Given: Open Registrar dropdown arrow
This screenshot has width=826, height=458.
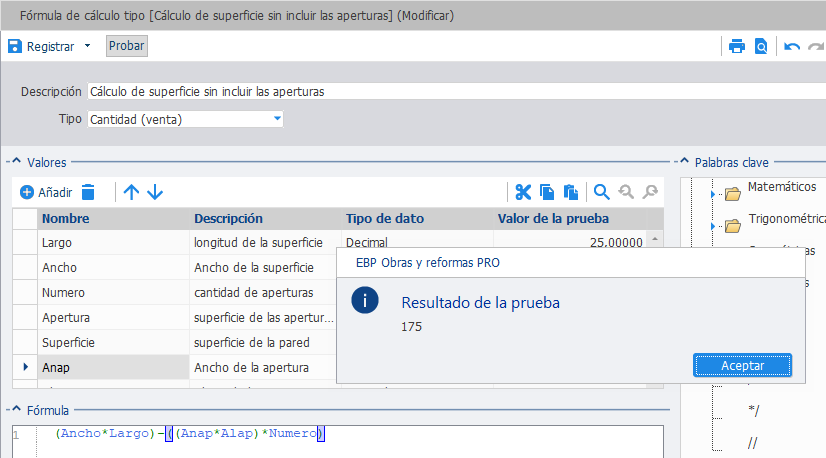Looking at the screenshot, I should click(87, 46).
